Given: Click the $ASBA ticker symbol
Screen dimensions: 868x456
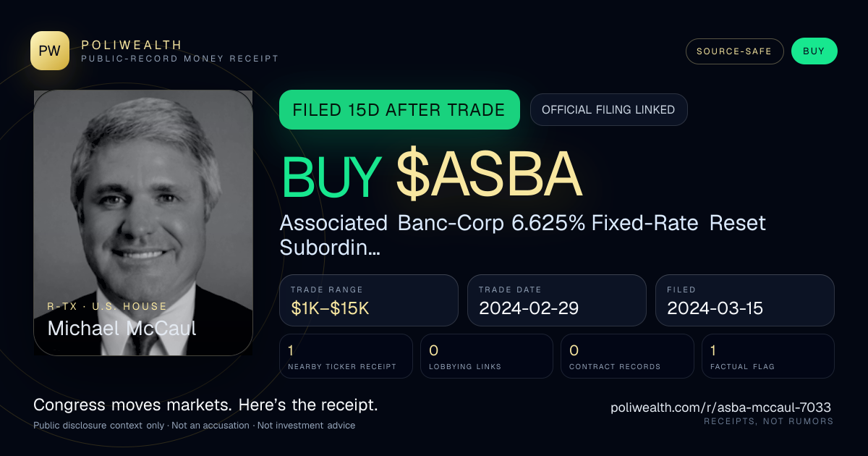Looking at the screenshot, I should pos(489,176).
